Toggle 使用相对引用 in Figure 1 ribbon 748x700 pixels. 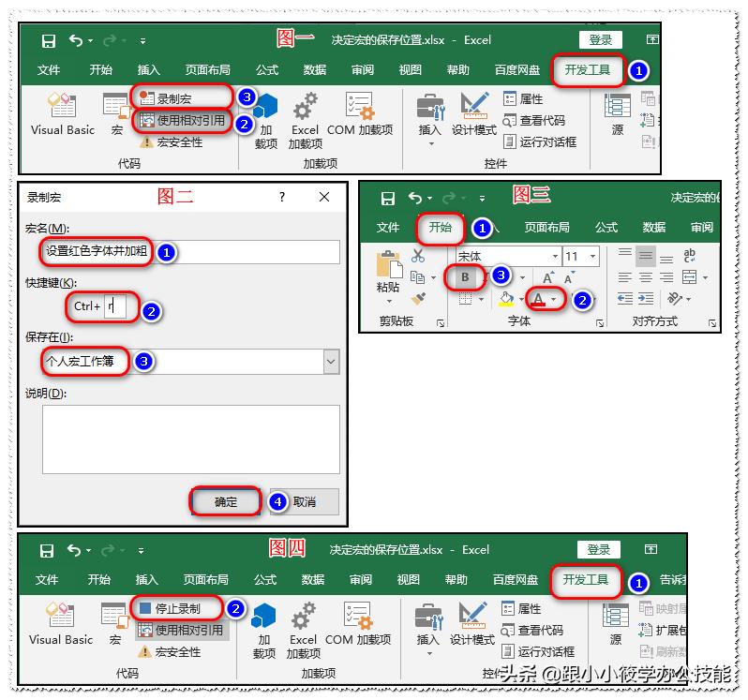point(182,120)
